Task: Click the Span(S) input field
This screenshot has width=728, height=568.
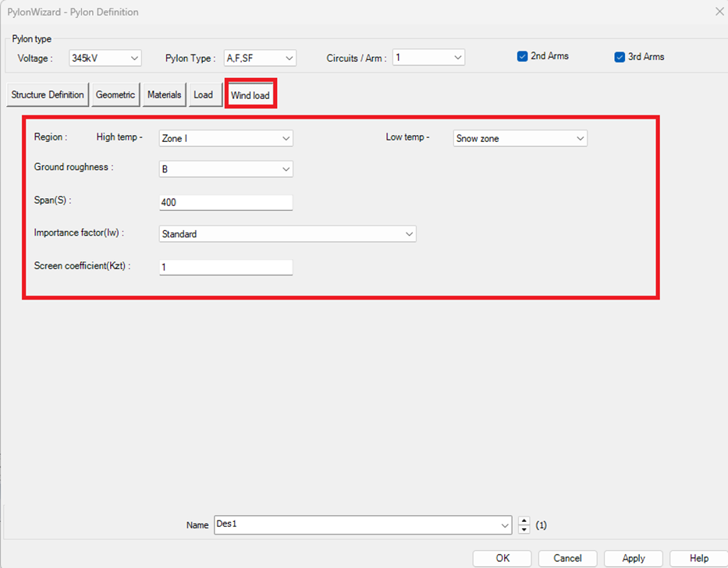Action: coord(226,203)
